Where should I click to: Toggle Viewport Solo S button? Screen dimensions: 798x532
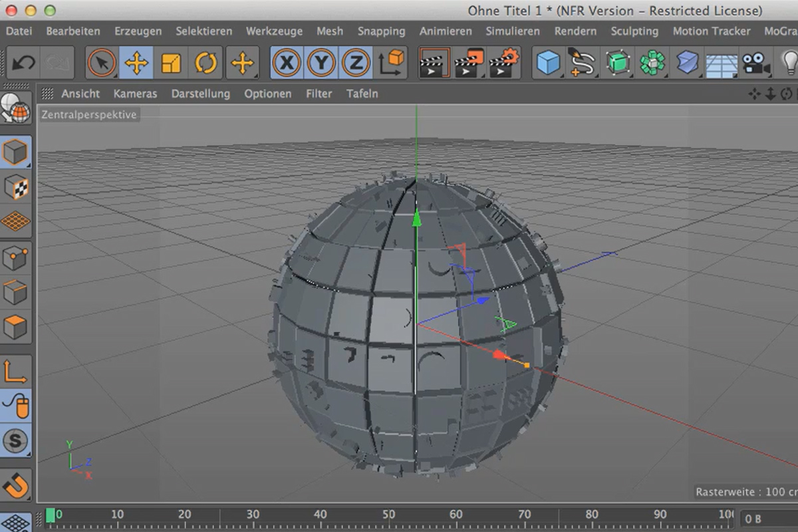pyautogui.click(x=16, y=440)
